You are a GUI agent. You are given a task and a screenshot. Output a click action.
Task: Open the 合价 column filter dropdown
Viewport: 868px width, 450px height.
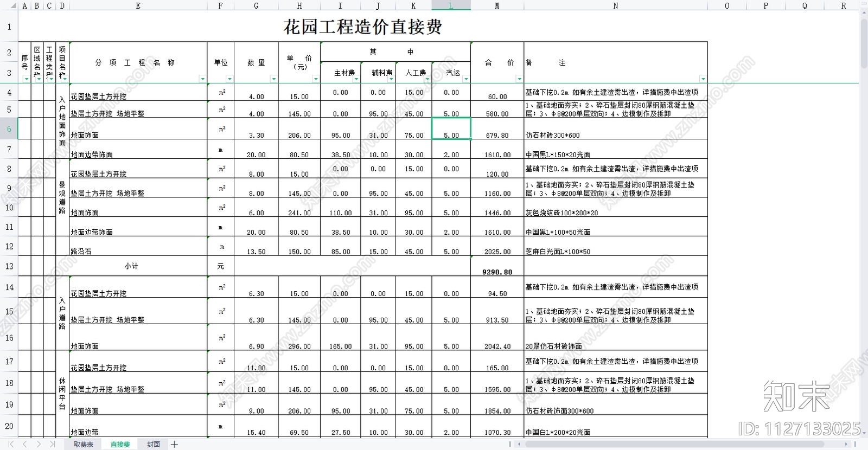(x=519, y=79)
